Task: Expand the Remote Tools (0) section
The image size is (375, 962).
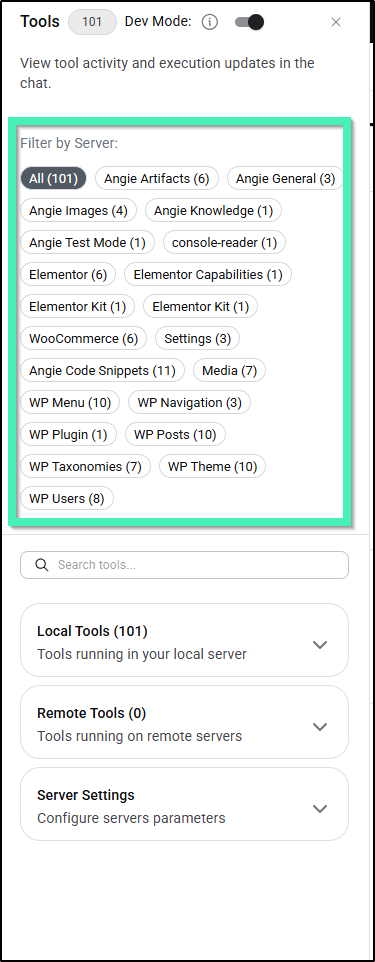Action: [184, 722]
